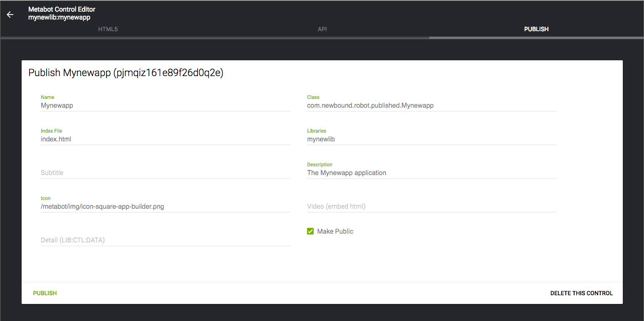Viewport: 644px width, 321px height.
Task: Switch to the HTML5 tab
Action: (108, 29)
